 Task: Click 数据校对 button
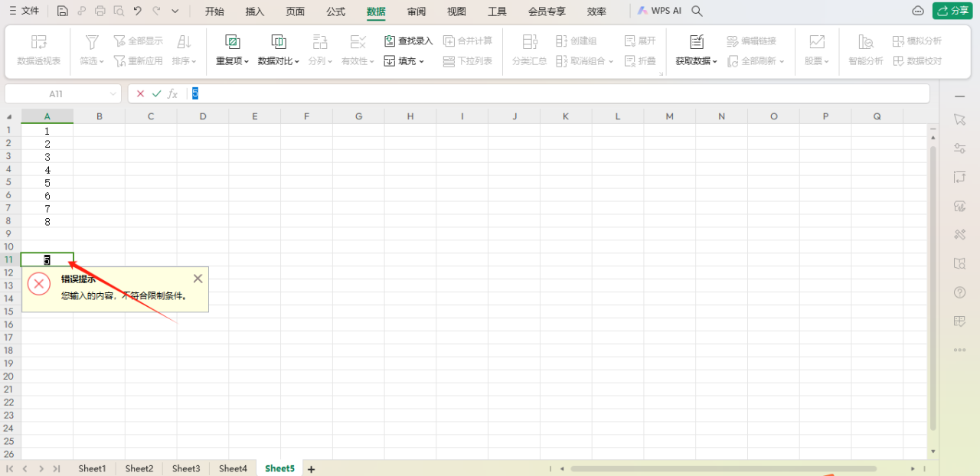917,61
